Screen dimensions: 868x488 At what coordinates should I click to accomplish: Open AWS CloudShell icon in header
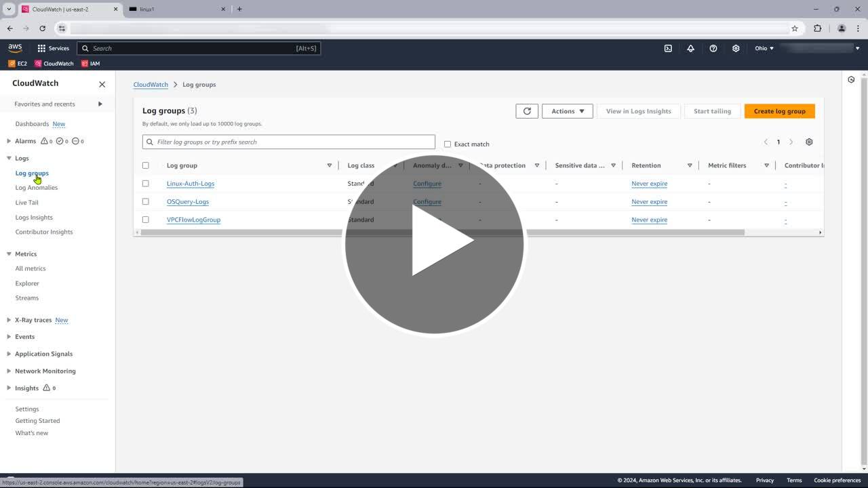click(668, 48)
